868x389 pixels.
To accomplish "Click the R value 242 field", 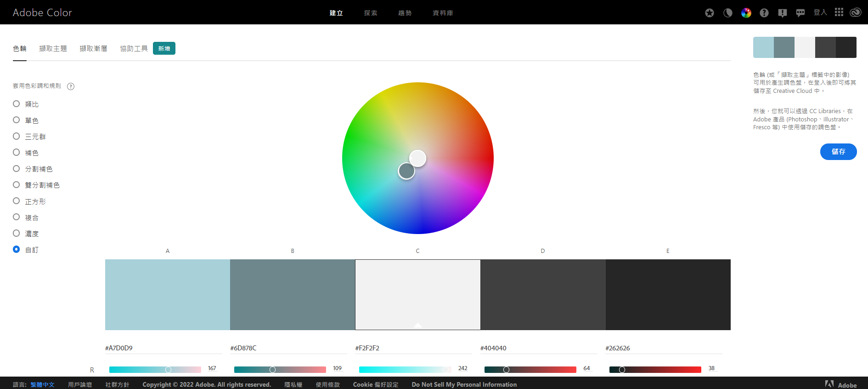I will (x=463, y=368).
